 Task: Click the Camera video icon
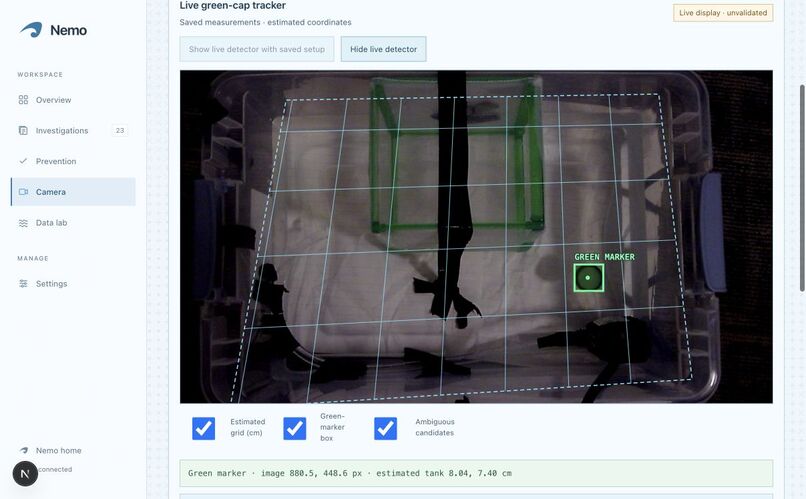(23, 192)
